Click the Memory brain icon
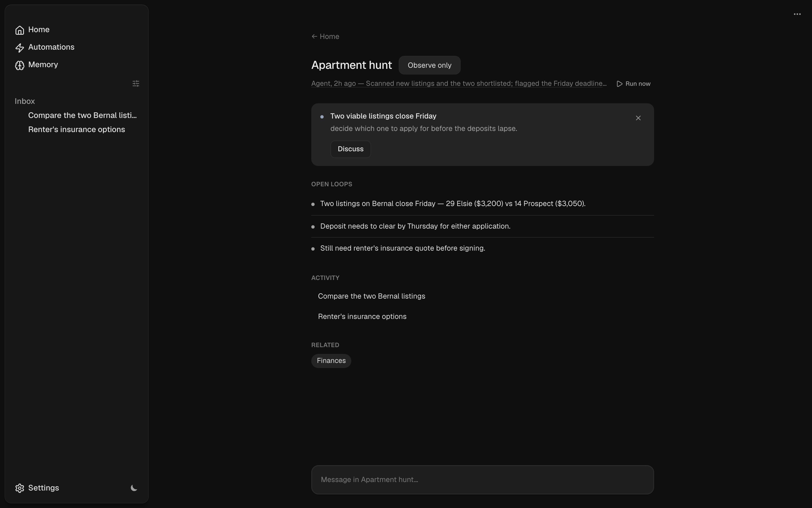812x508 pixels. 19,65
